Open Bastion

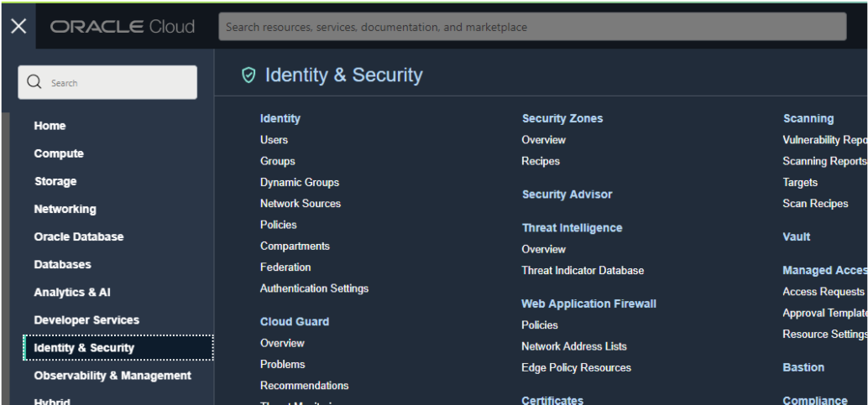coord(803,367)
